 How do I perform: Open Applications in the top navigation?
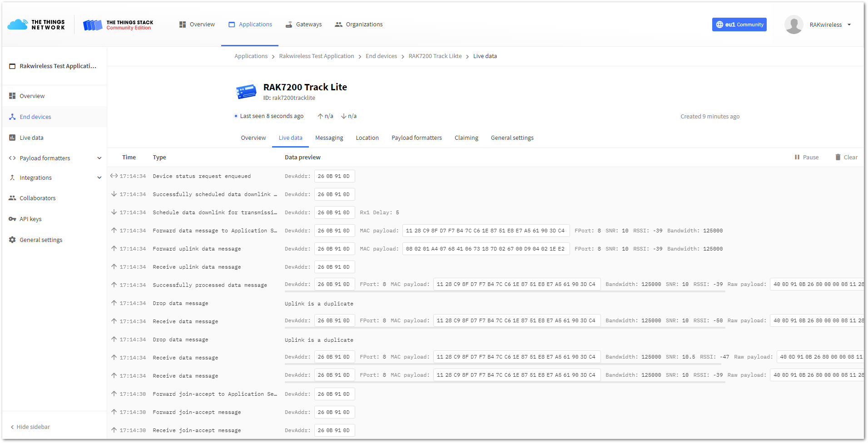250,25
